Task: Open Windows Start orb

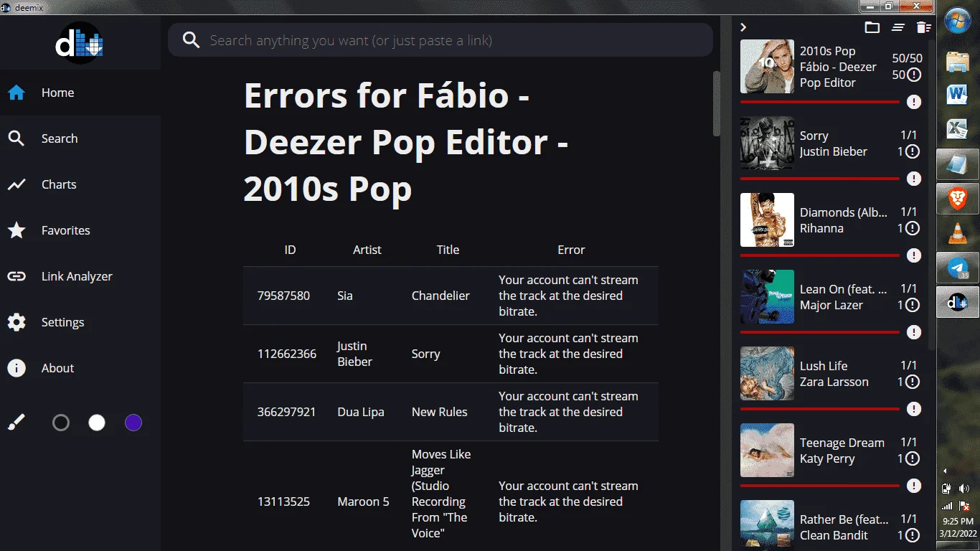Action: click(x=958, y=22)
